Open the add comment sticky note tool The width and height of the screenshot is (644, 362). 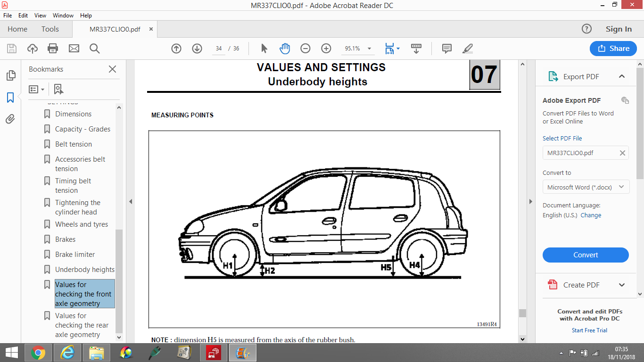point(447,49)
